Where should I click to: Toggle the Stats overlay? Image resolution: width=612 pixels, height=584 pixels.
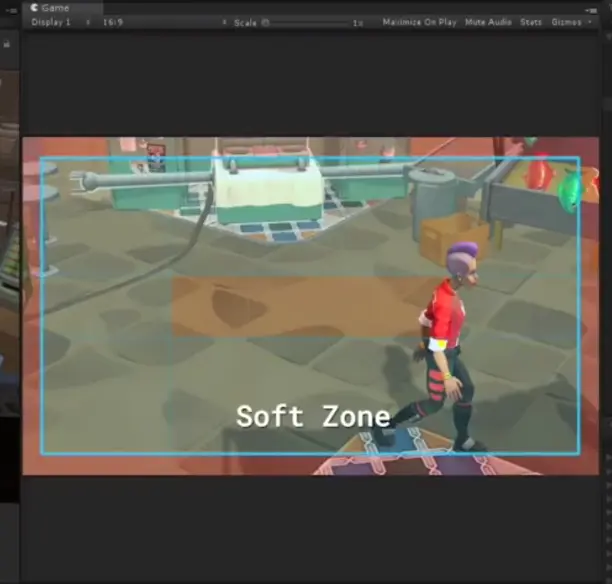[531, 22]
